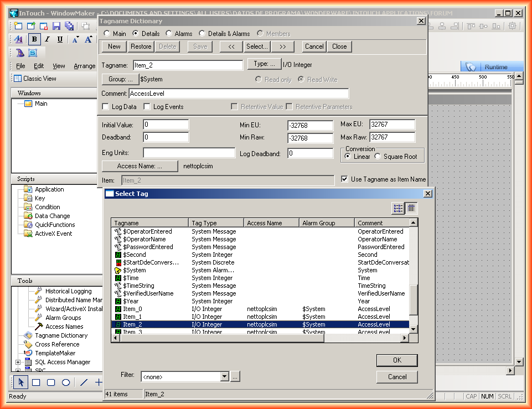Select the Main radio button

point(107,34)
